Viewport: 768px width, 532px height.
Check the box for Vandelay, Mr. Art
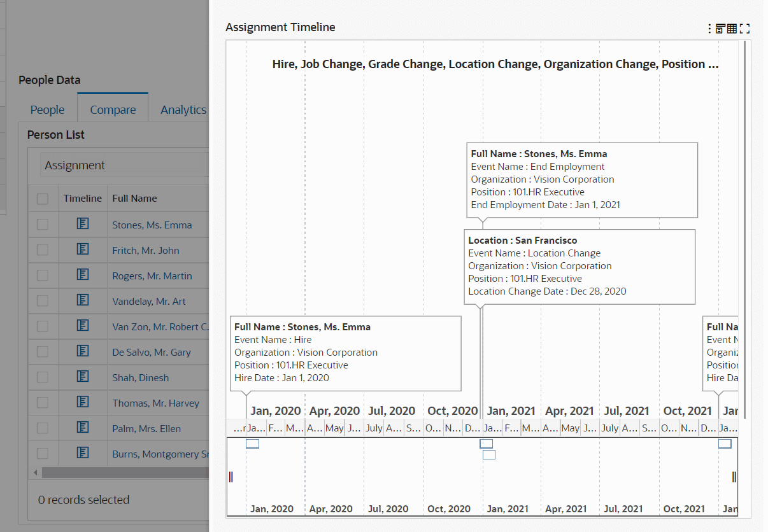tap(43, 300)
